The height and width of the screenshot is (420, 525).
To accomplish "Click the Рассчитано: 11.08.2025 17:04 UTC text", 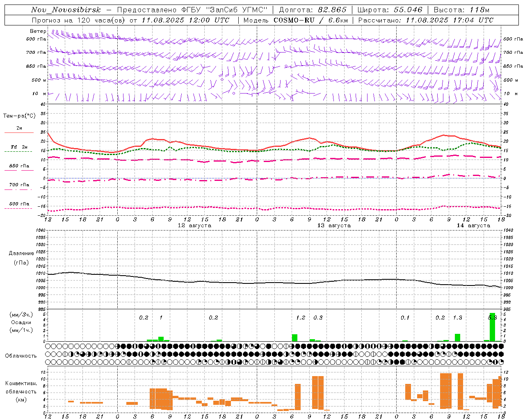I will [x=426, y=20].
